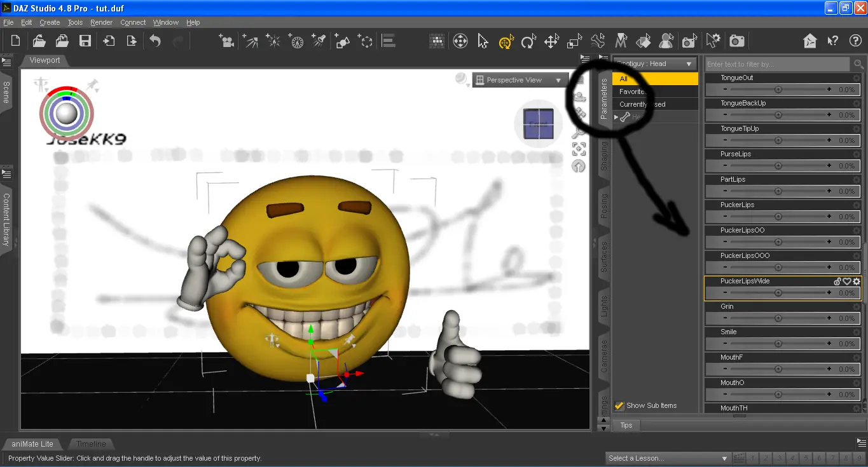
Task: Click the Tips button
Action: pyautogui.click(x=626, y=425)
